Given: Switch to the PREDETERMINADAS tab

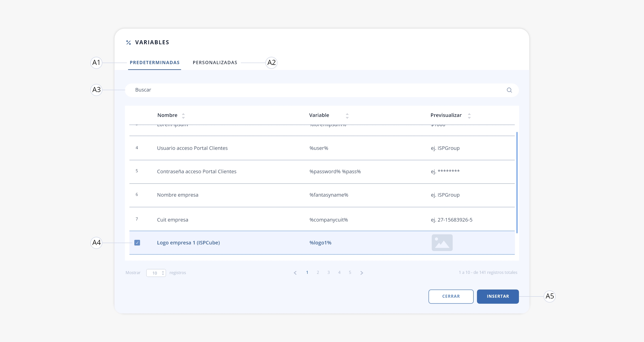Looking at the screenshot, I should 154,63.
